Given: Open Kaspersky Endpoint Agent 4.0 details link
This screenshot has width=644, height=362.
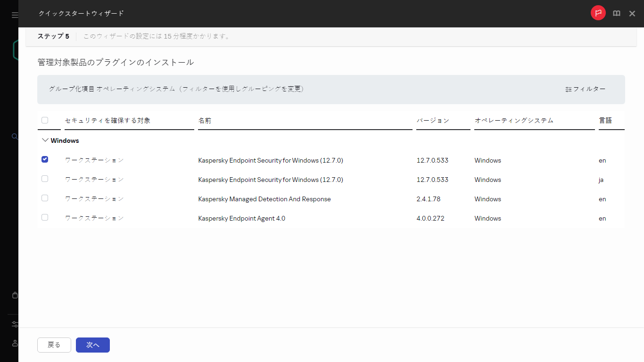Looking at the screenshot, I should pyautogui.click(x=241, y=218).
